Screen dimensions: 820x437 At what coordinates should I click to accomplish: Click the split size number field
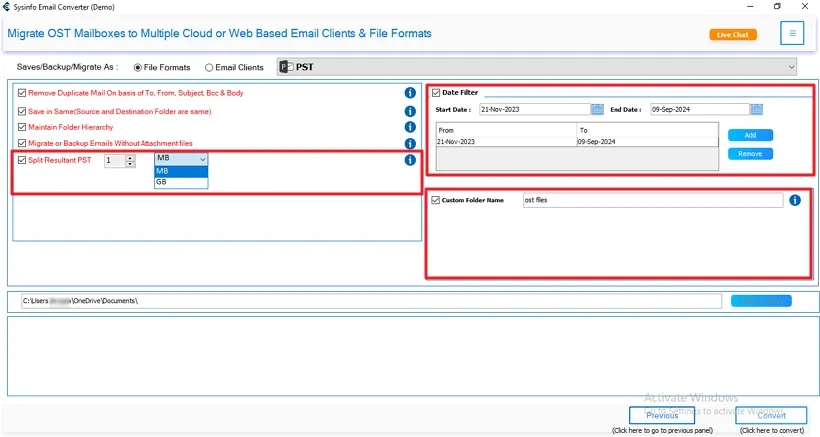tap(115, 160)
